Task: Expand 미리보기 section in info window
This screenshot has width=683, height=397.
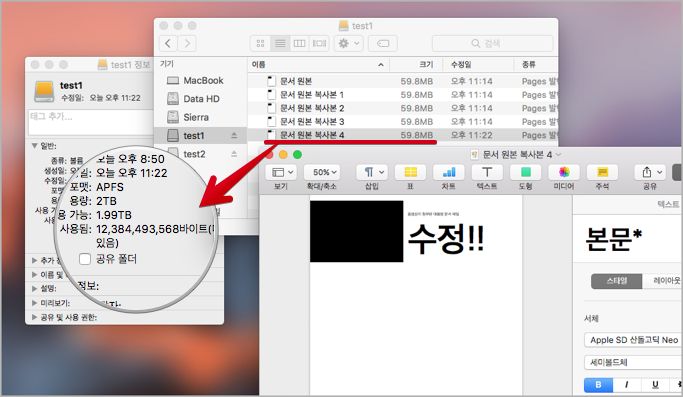Action: (34, 303)
